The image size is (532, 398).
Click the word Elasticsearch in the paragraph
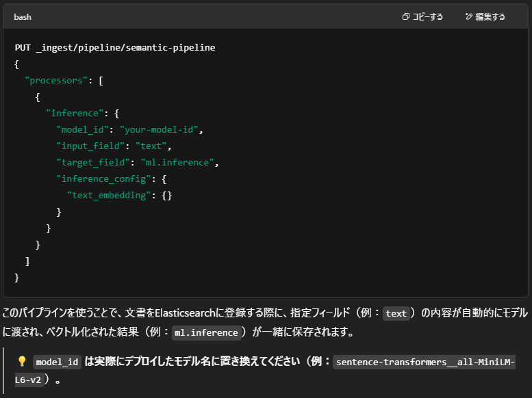(185, 313)
